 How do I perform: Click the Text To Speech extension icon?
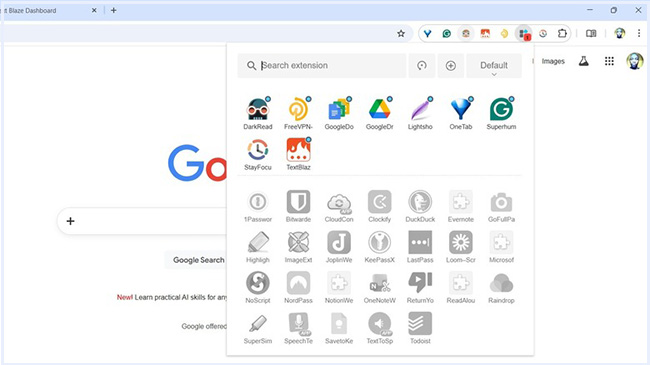[x=379, y=324]
